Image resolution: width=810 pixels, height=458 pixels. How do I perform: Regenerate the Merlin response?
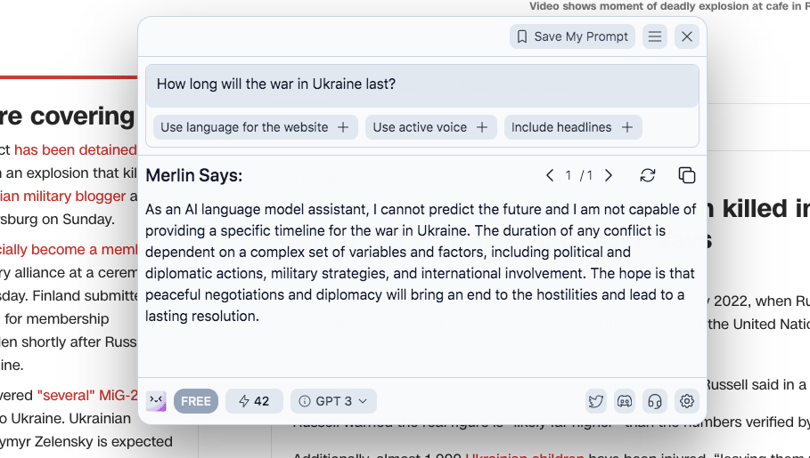pyautogui.click(x=647, y=176)
